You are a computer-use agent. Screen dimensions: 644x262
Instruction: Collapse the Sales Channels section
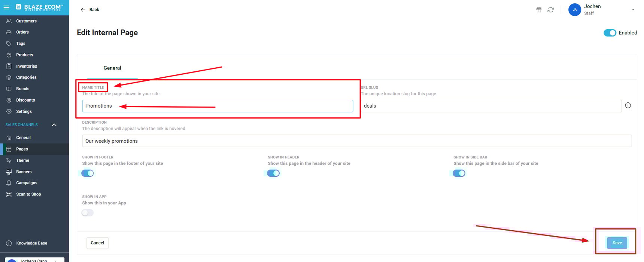click(54, 125)
